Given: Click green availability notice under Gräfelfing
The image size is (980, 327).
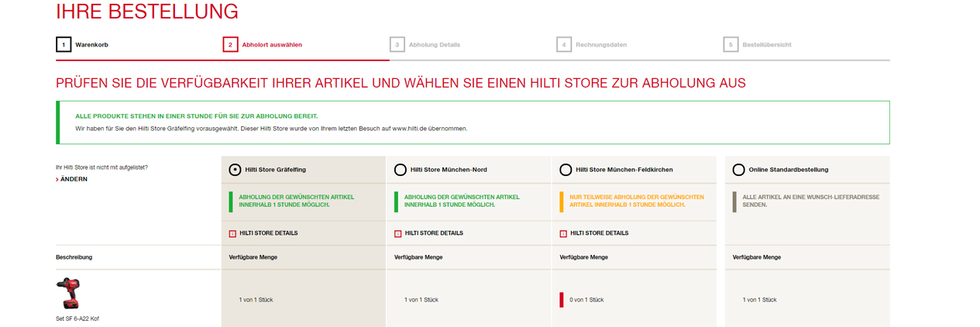Looking at the screenshot, I should [x=297, y=201].
